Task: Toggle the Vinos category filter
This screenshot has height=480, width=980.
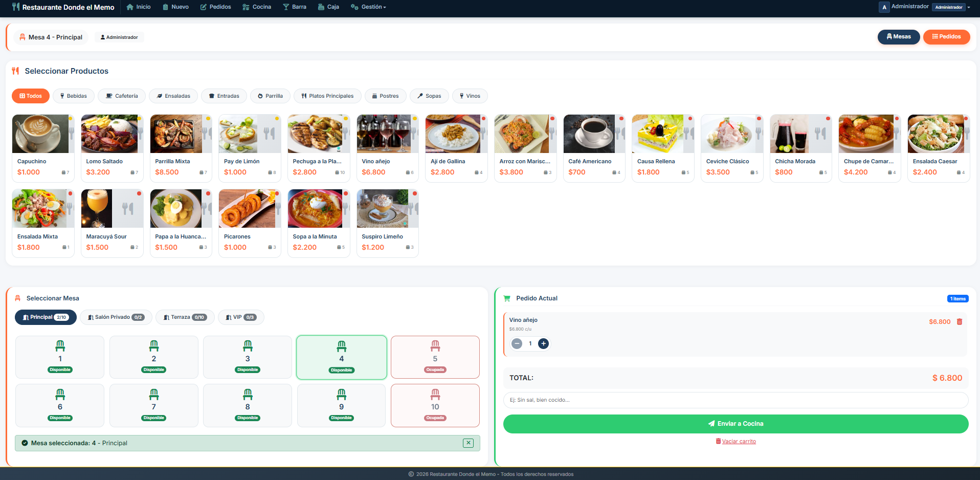Action: point(469,96)
